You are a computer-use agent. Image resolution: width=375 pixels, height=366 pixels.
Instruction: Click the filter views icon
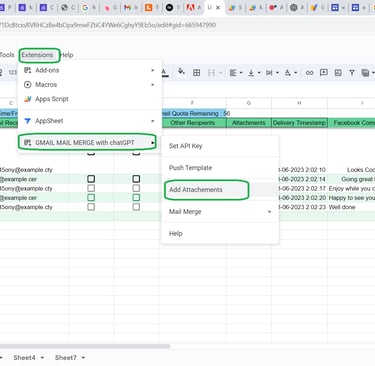click(365, 72)
